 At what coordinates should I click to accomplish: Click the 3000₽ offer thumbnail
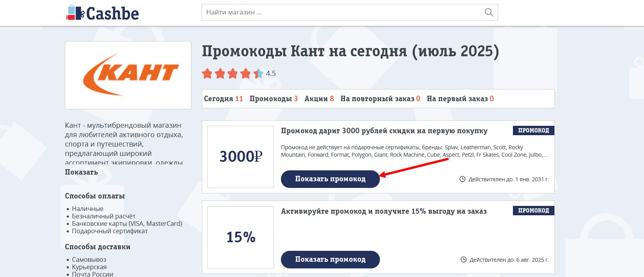coord(241,157)
